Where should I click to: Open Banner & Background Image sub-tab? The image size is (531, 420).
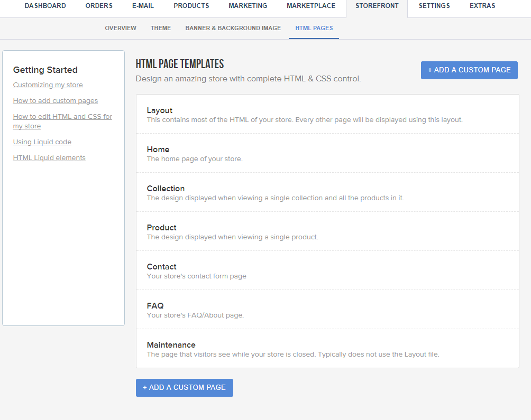(233, 28)
